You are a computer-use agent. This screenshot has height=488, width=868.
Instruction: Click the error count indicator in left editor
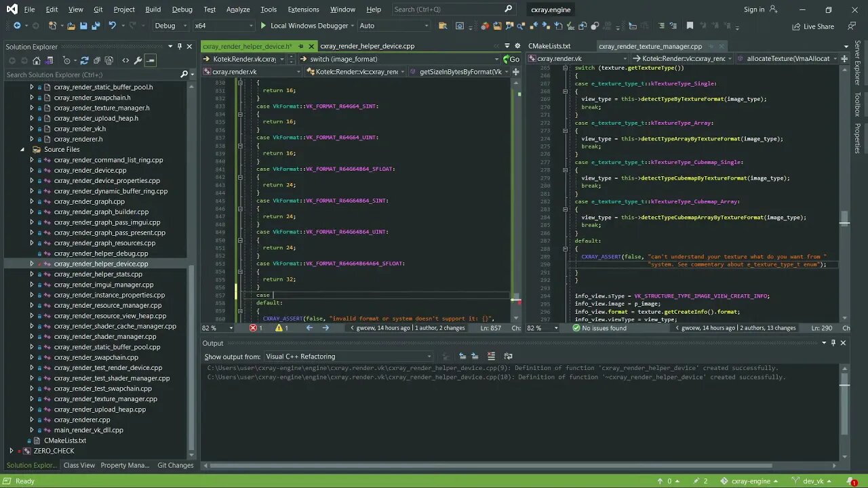tap(256, 328)
